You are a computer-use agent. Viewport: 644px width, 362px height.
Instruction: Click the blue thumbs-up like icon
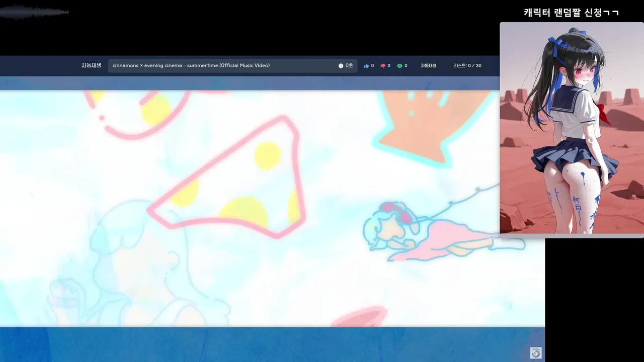(x=366, y=66)
